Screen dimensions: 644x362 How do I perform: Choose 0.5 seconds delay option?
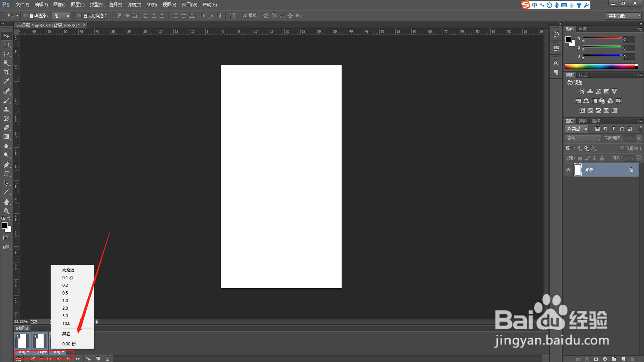(x=65, y=293)
